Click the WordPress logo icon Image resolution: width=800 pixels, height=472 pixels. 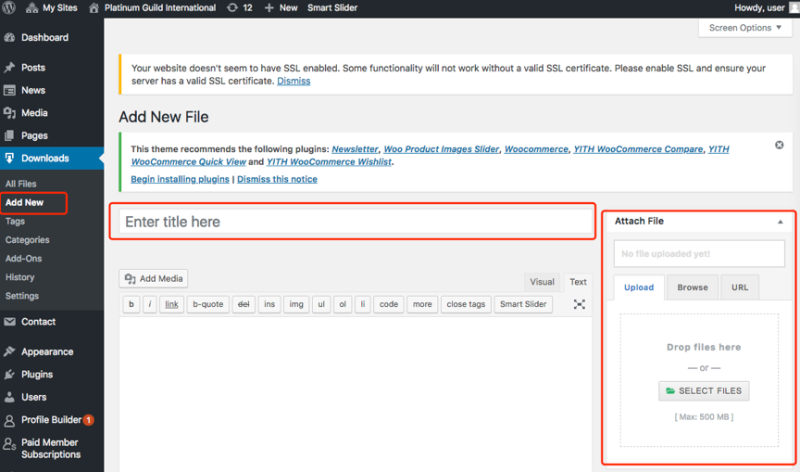11,8
